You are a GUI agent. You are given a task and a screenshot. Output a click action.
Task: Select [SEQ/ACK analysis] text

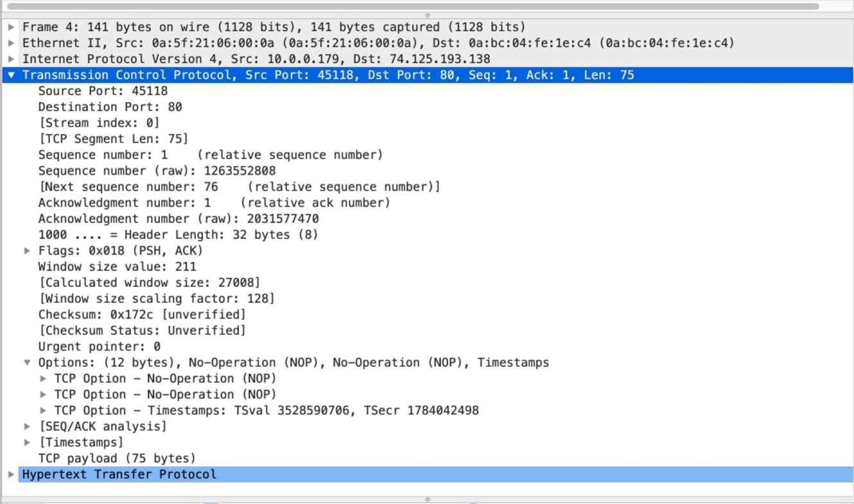[x=102, y=426]
